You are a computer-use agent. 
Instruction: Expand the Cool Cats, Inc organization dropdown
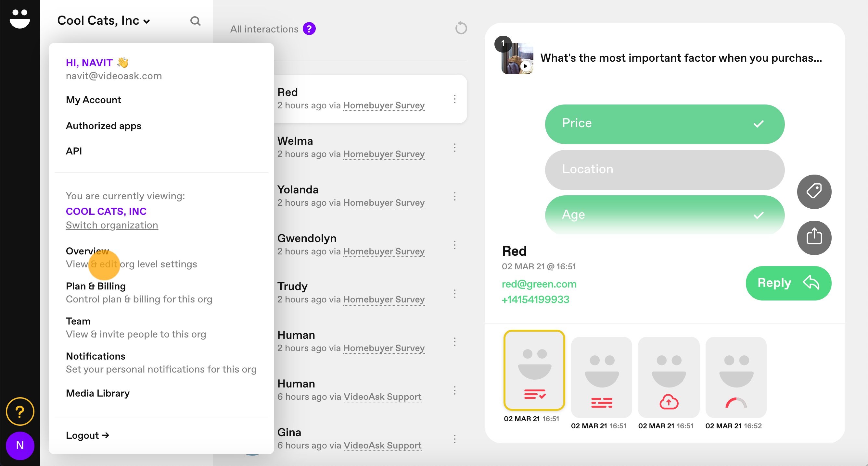click(x=103, y=21)
